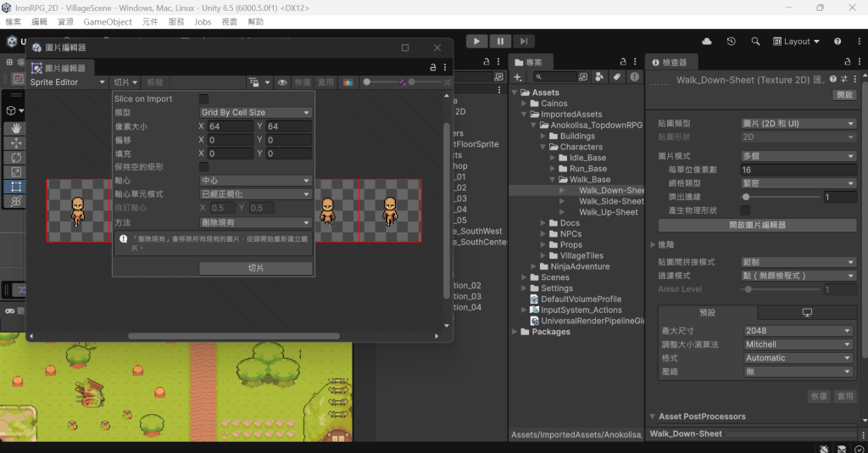The image size is (868, 453).
Task: Open the 編輯 edit menu
Action: point(39,21)
